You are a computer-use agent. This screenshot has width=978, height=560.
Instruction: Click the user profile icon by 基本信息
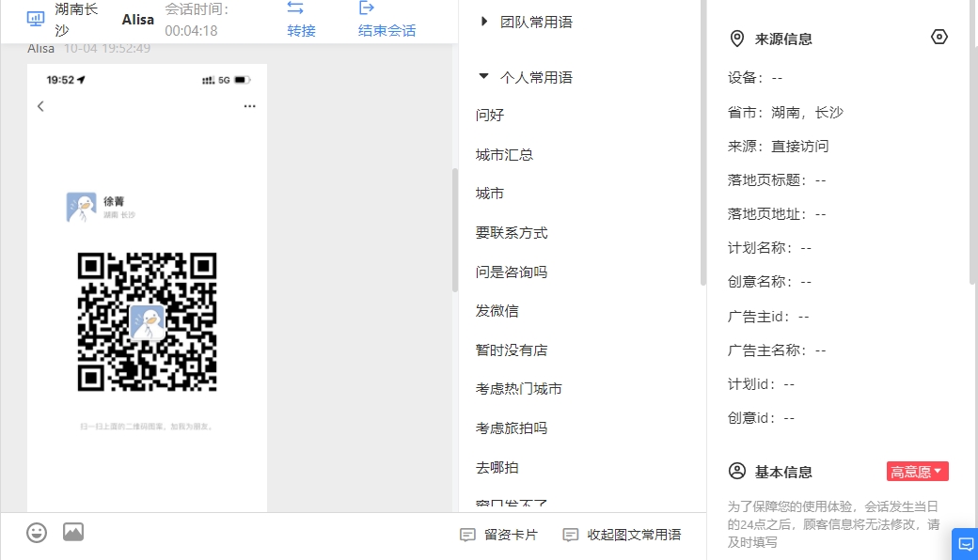(737, 471)
